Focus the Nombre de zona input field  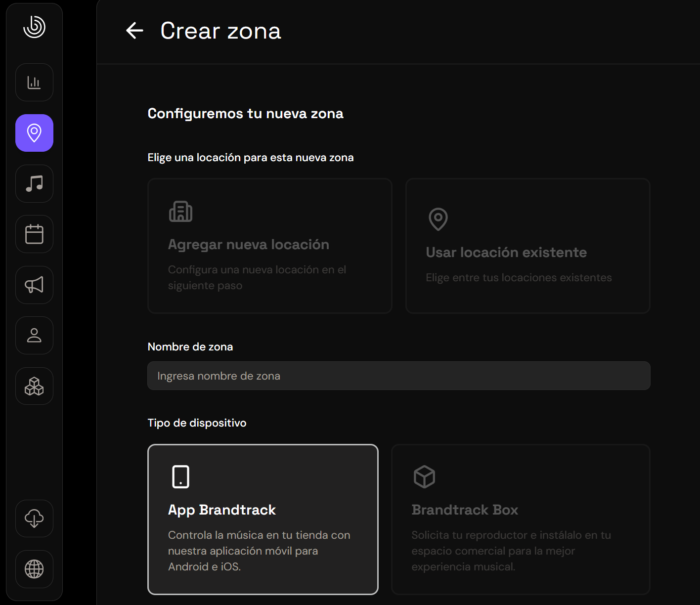[x=399, y=376]
